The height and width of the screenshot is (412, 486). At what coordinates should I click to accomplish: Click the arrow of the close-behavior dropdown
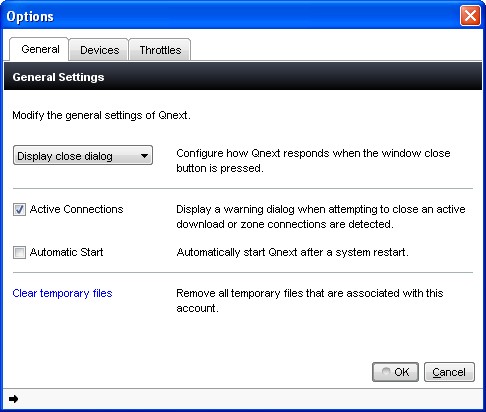(144, 156)
